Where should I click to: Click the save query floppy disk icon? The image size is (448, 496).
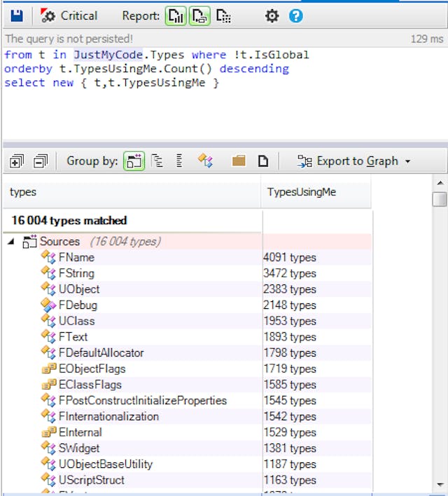[16, 15]
